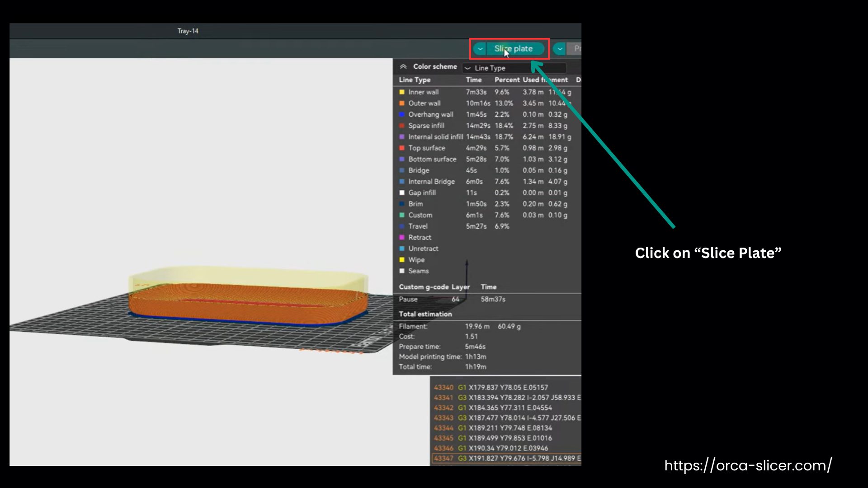Viewport: 868px width, 488px height.
Task: Select g-code line 43346
Action: [x=507, y=448]
